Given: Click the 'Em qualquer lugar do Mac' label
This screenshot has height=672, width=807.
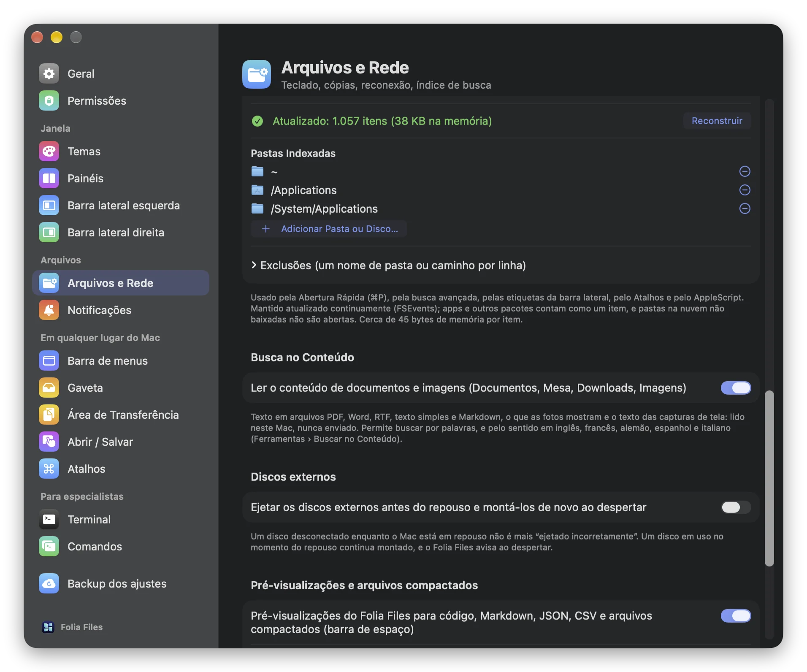Looking at the screenshot, I should click(100, 338).
